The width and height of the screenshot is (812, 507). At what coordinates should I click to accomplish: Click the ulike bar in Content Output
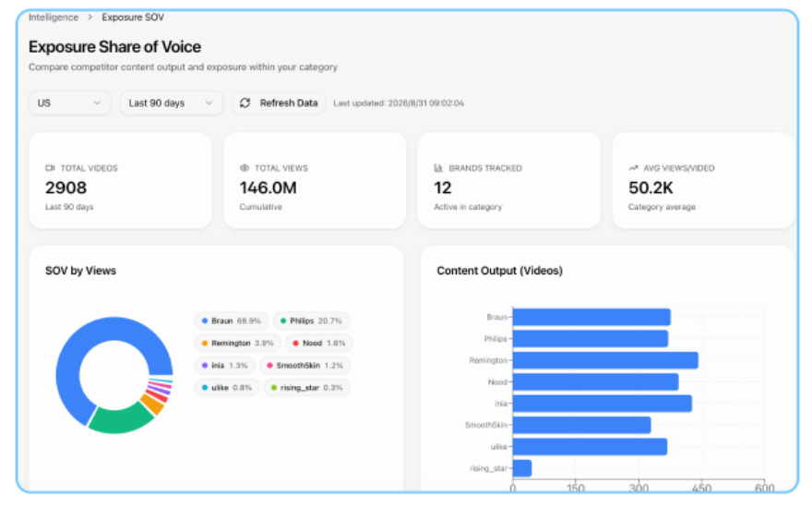coord(590,447)
